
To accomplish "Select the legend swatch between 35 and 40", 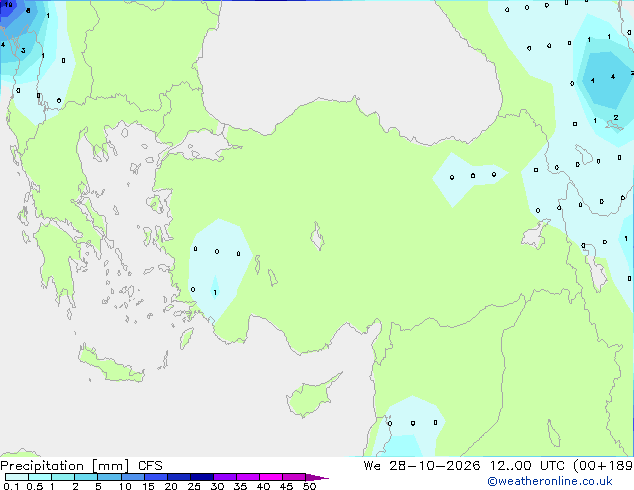I will (247, 477).
